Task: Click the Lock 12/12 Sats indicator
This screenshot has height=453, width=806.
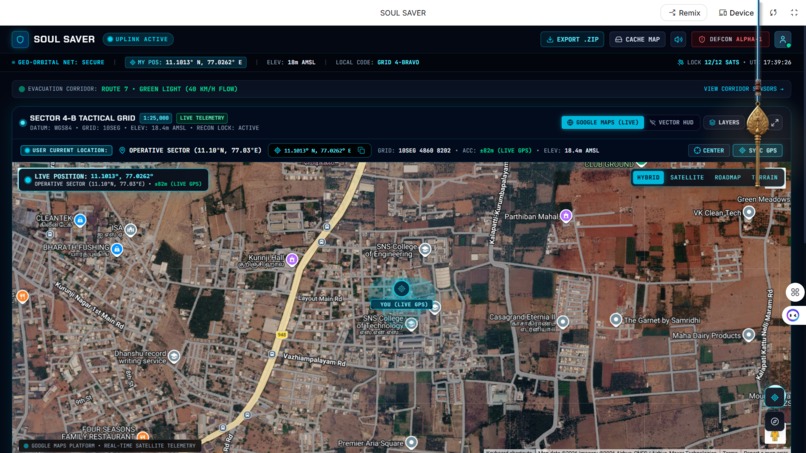Action: 708,62
